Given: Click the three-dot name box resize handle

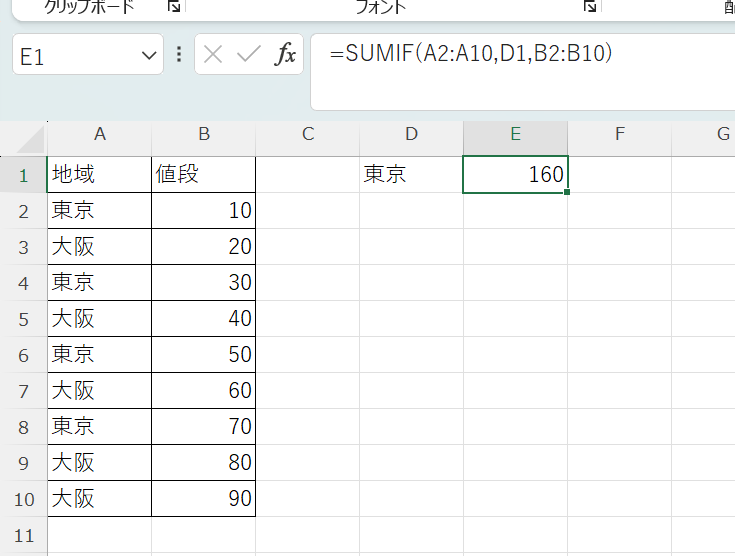Looking at the screenshot, I should (x=179, y=54).
